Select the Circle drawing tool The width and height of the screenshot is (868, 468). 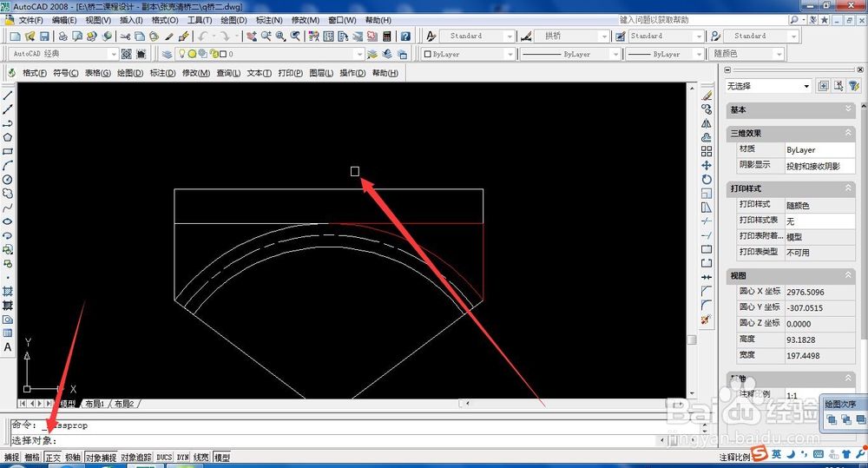click(x=8, y=180)
